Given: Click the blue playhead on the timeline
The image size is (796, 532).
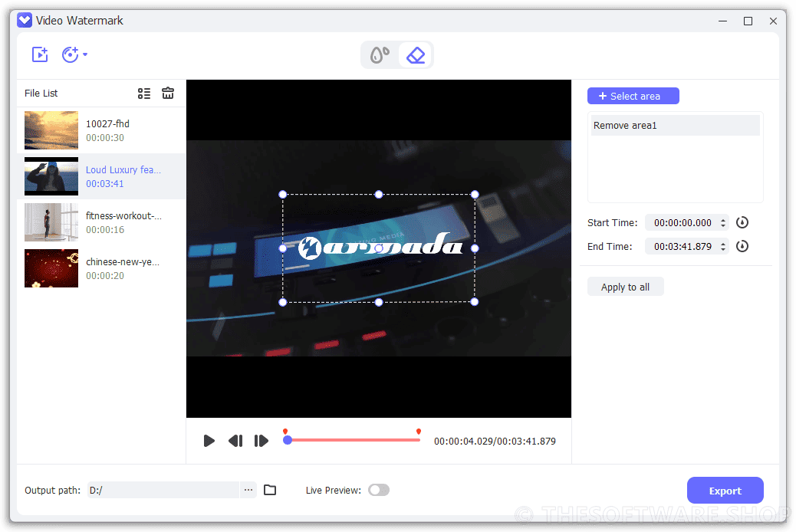Looking at the screenshot, I should [x=288, y=440].
